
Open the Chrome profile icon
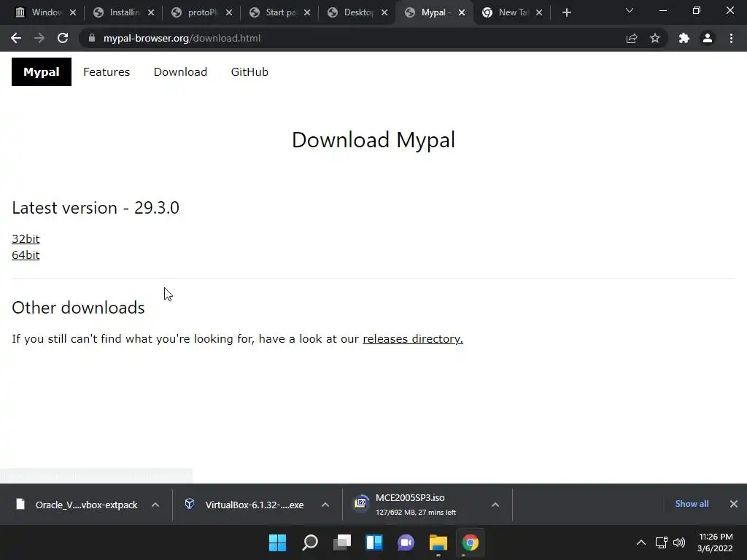[708, 38]
